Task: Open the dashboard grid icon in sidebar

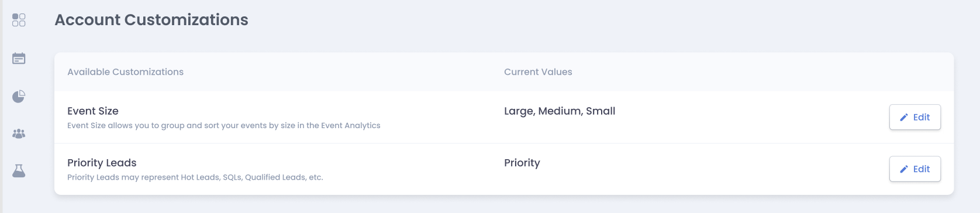Action: (19, 20)
